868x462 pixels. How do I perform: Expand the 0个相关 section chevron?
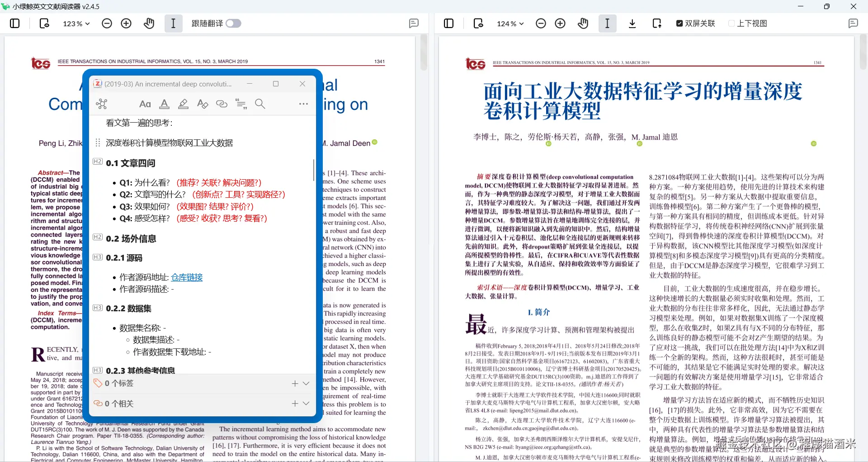tap(307, 403)
